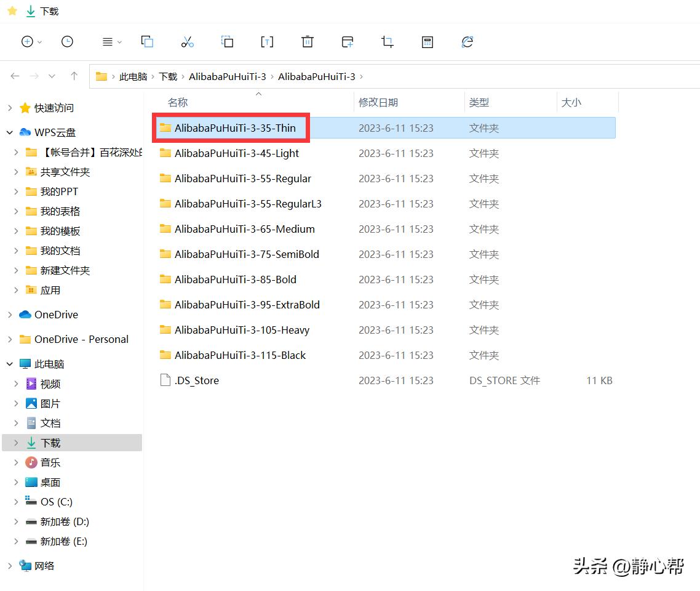Go forward with the right arrow

34,76
